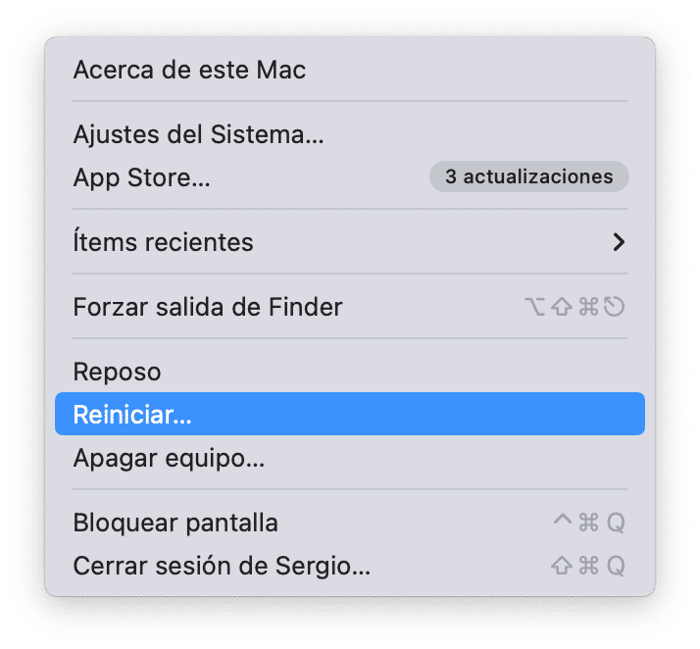Launch App Store from the menu
This screenshot has width=700, height=649.
(141, 178)
